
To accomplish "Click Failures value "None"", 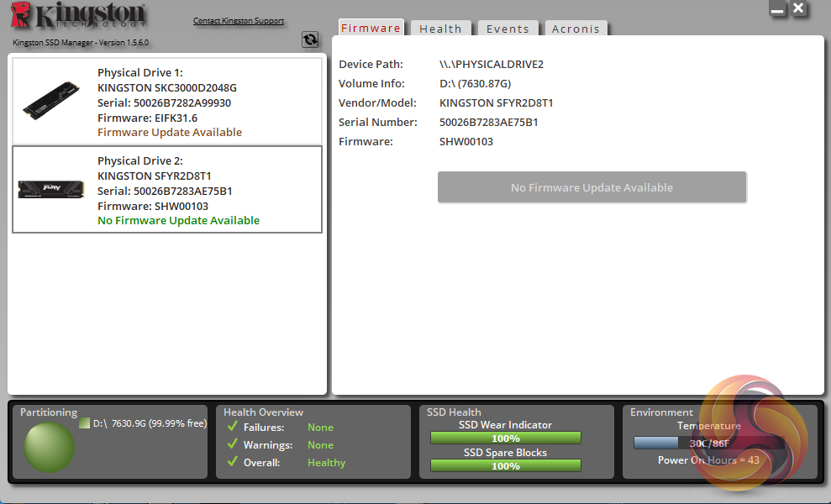I will [321, 428].
